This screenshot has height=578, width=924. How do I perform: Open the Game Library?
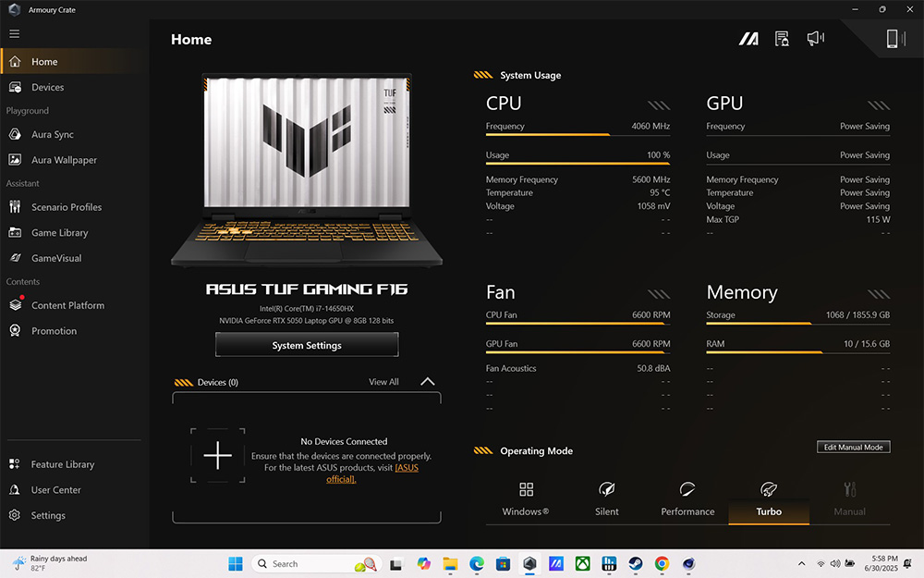click(x=74, y=232)
